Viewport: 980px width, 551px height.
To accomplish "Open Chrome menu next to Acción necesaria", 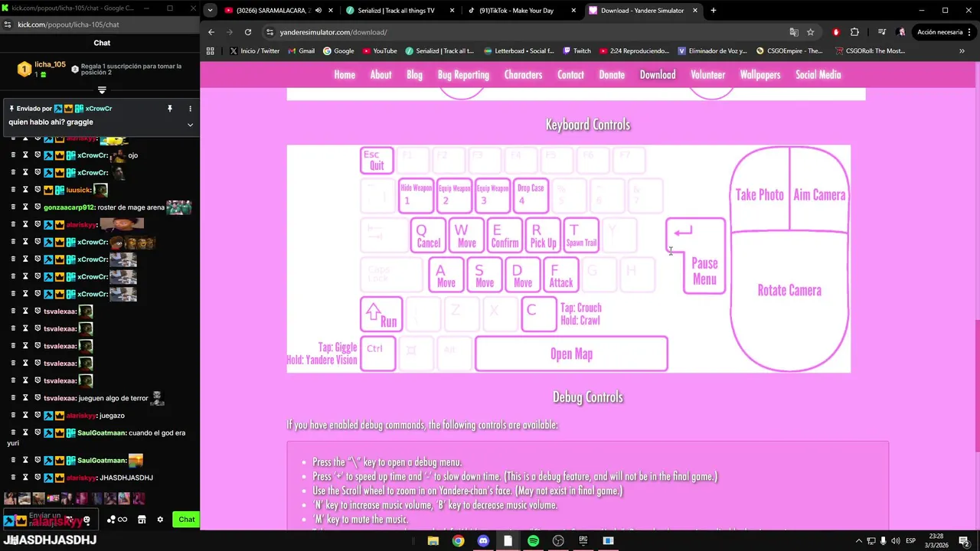I will tap(970, 32).
